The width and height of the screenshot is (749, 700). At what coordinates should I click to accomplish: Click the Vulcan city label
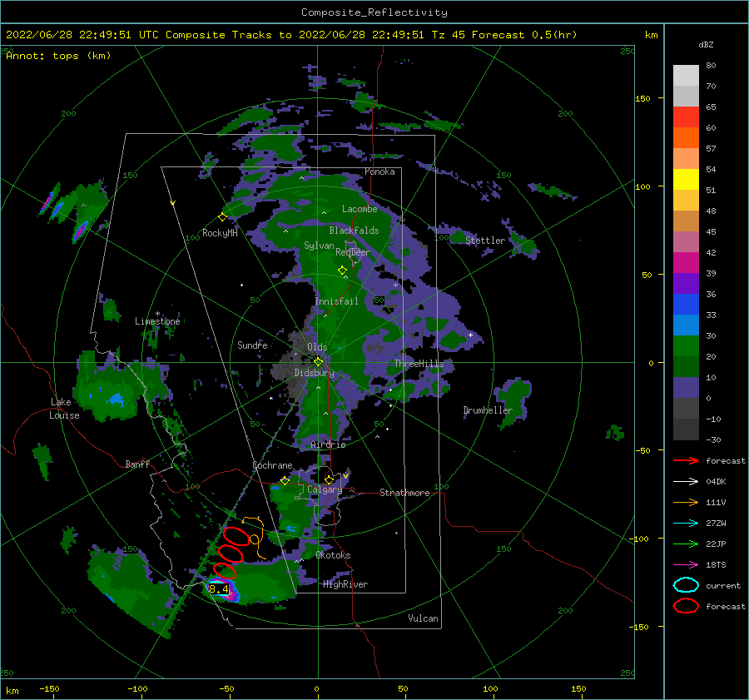tap(424, 618)
